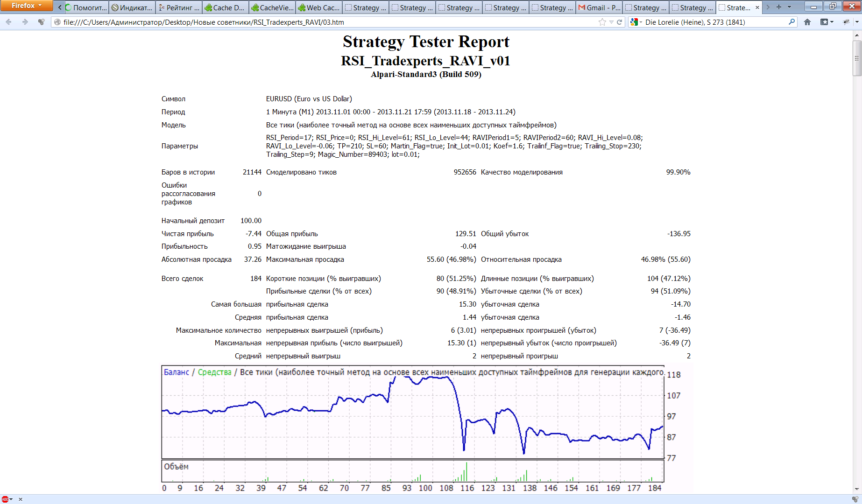Click the simulated ticks value 952656
The width and height of the screenshot is (862, 504).
pos(465,172)
